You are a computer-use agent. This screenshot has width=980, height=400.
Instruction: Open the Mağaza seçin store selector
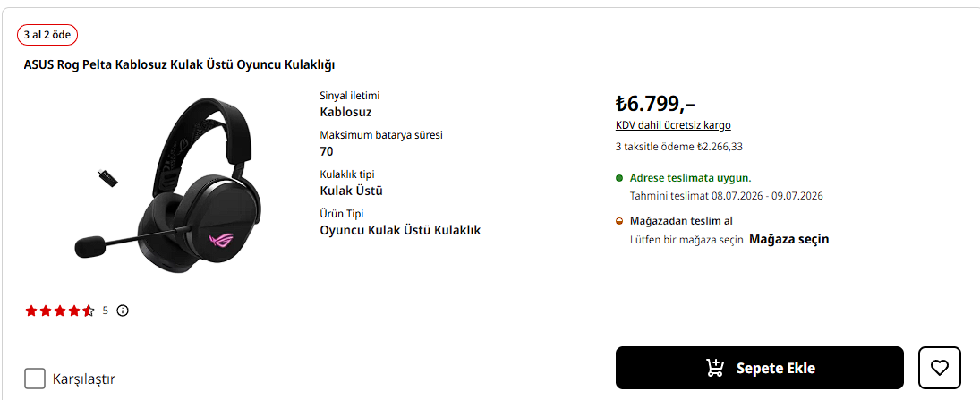coord(788,239)
